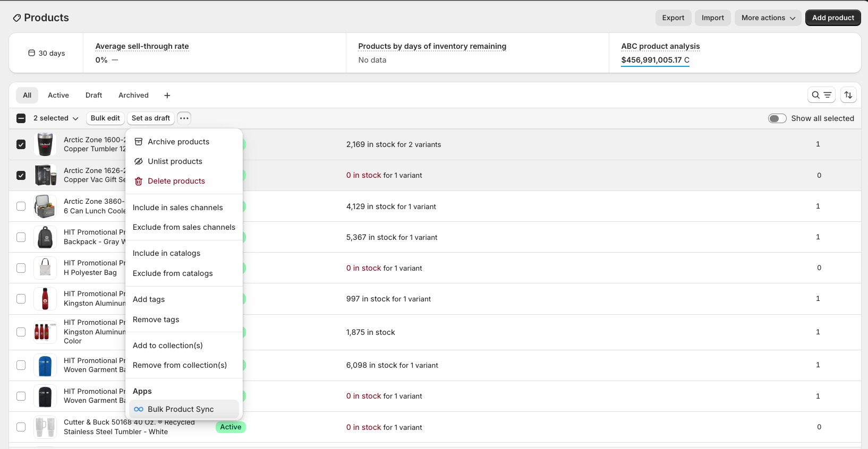868x449 pixels.
Task: Click the archive box icon in menu
Action: [x=139, y=142]
